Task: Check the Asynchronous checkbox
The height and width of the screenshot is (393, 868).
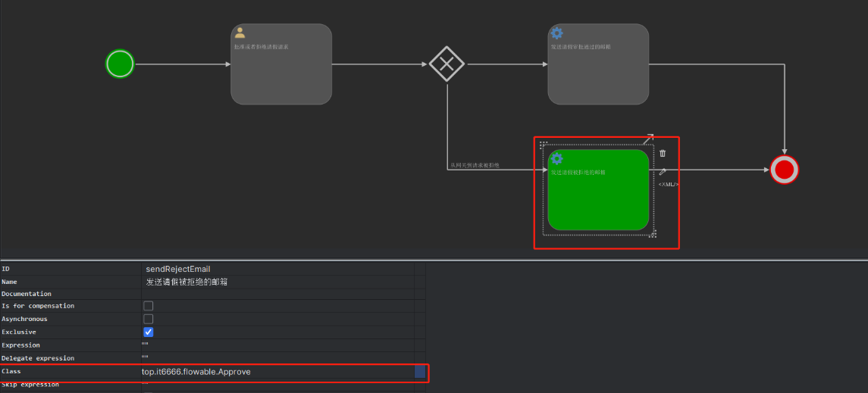Action: pos(149,319)
